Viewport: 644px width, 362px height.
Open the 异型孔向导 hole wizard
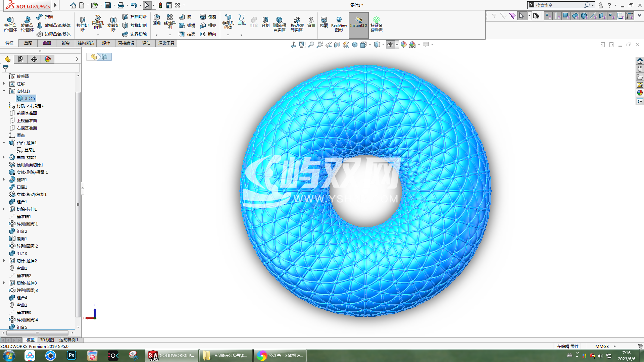pos(98,23)
